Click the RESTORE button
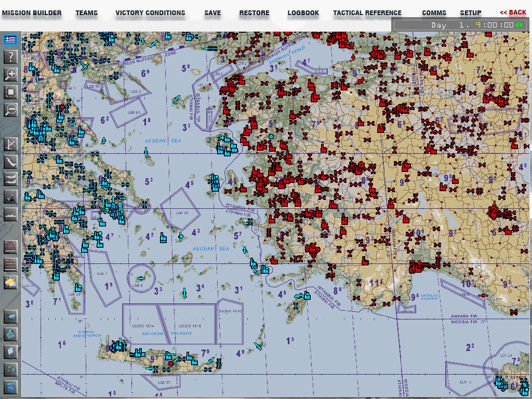532x399 pixels. [x=254, y=13]
